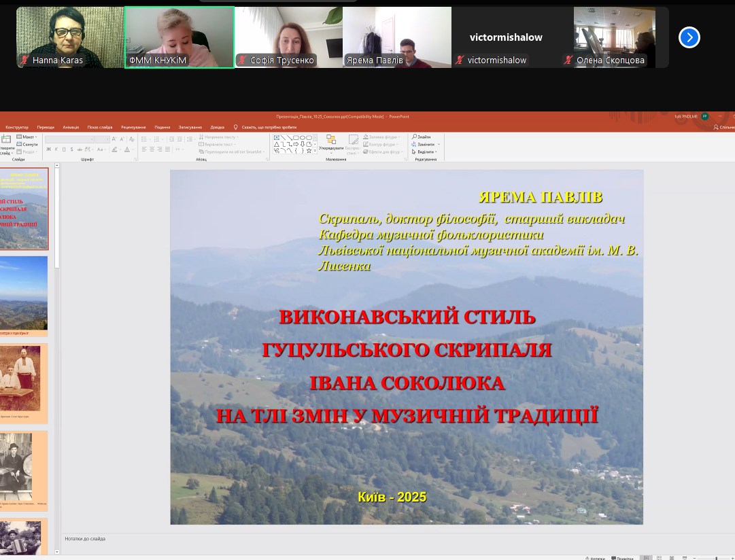The height and width of the screenshot is (560, 735).
Task: Click the next participants arrow in Zoom
Action: (689, 37)
